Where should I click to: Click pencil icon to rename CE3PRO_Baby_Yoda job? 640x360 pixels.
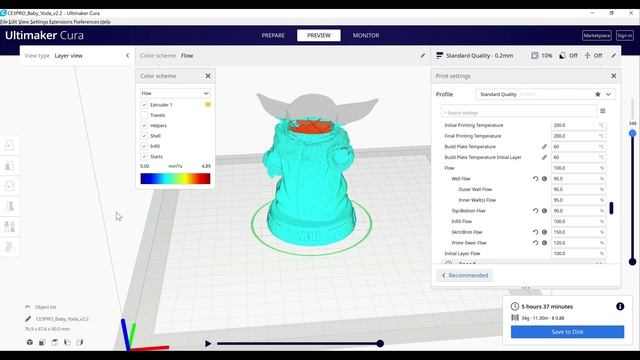point(28,319)
